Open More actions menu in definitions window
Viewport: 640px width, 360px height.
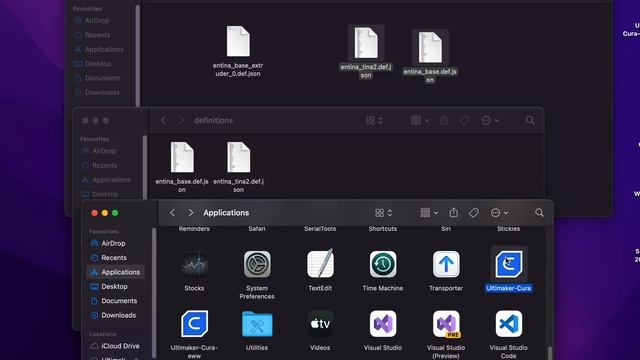coord(490,120)
